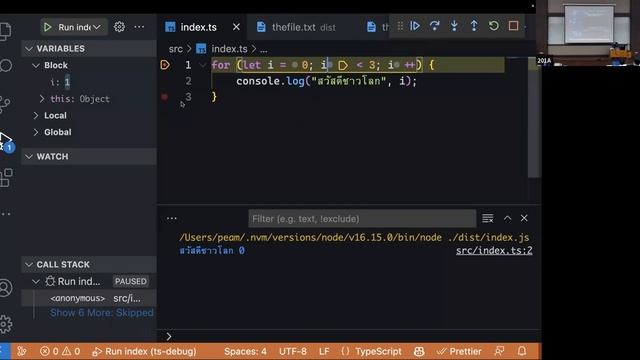Start debugging with green Run play icon
The height and width of the screenshot is (360, 640).
(47, 27)
